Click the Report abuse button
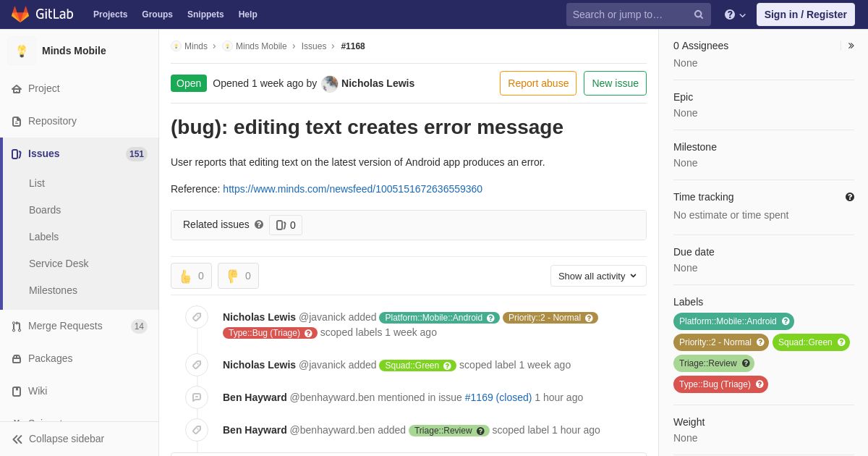868x456 pixels. tap(538, 83)
